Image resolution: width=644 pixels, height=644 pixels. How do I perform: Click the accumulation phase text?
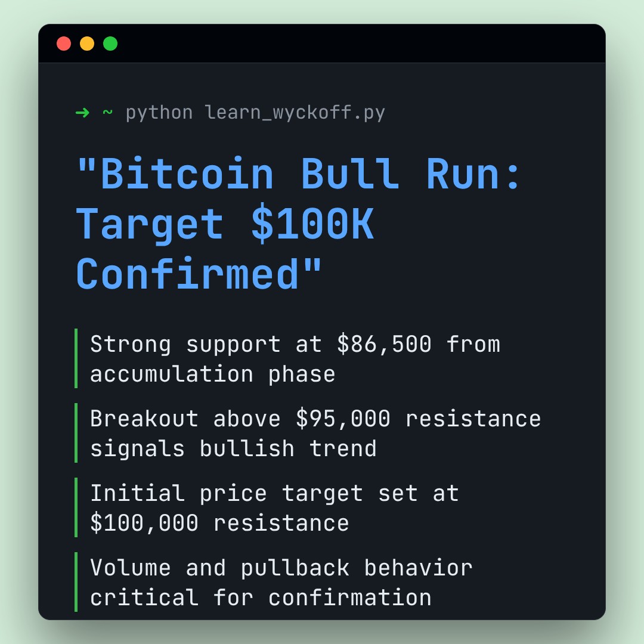click(213, 374)
